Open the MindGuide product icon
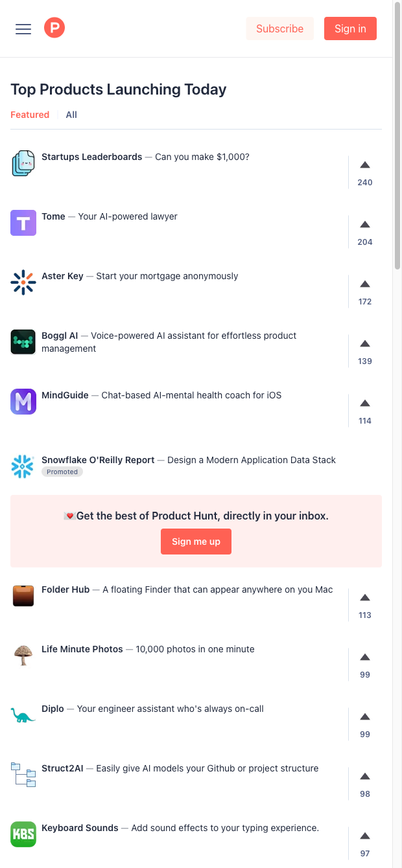 tap(23, 402)
